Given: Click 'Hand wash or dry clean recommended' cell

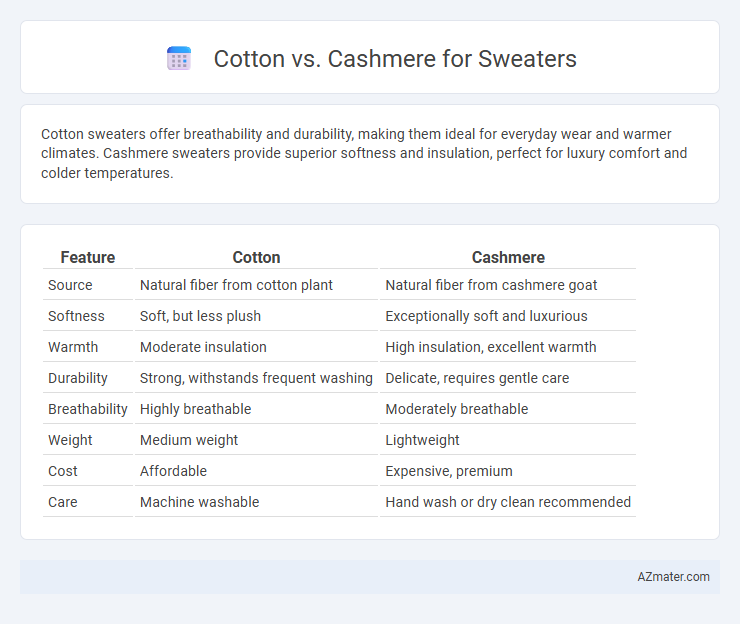Looking at the screenshot, I should tap(508, 502).
